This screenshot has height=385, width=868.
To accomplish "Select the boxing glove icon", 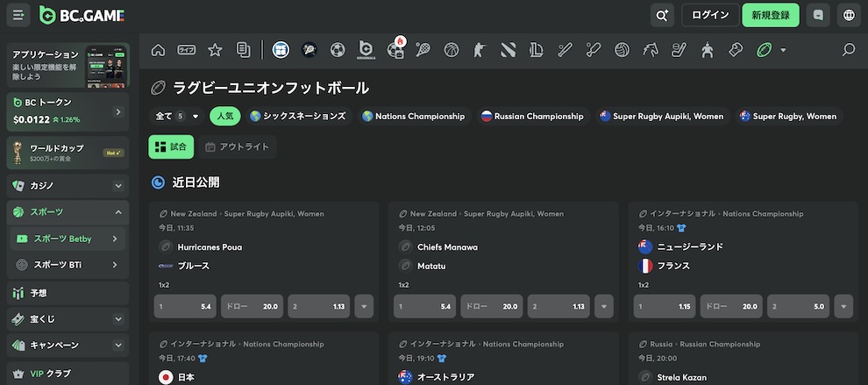I will pyautogui.click(x=736, y=50).
